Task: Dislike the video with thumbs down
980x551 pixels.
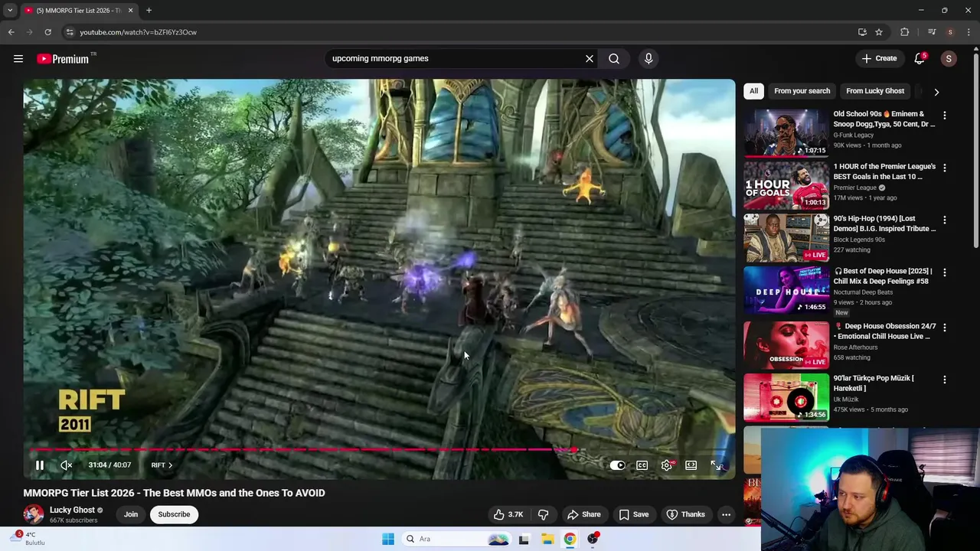Action: (543, 514)
